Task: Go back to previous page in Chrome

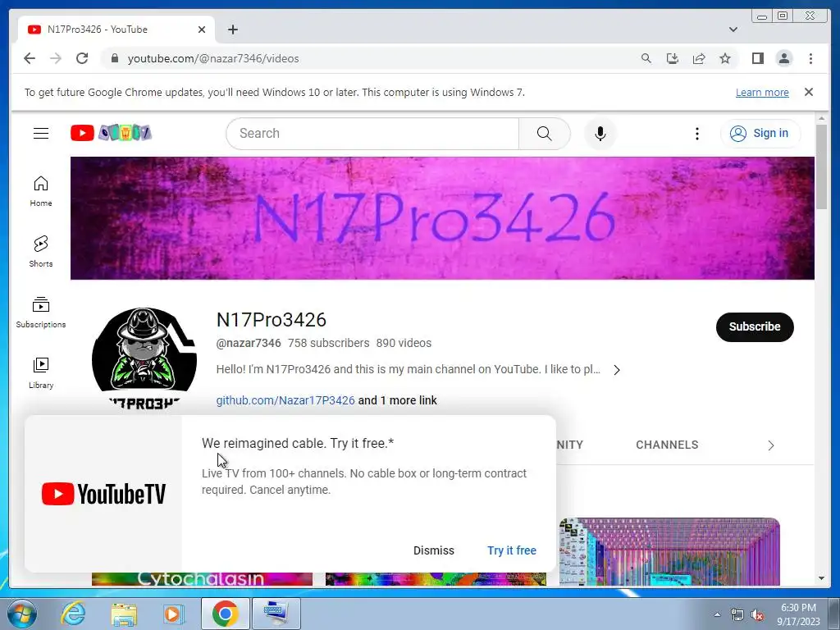Action: point(30,58)
